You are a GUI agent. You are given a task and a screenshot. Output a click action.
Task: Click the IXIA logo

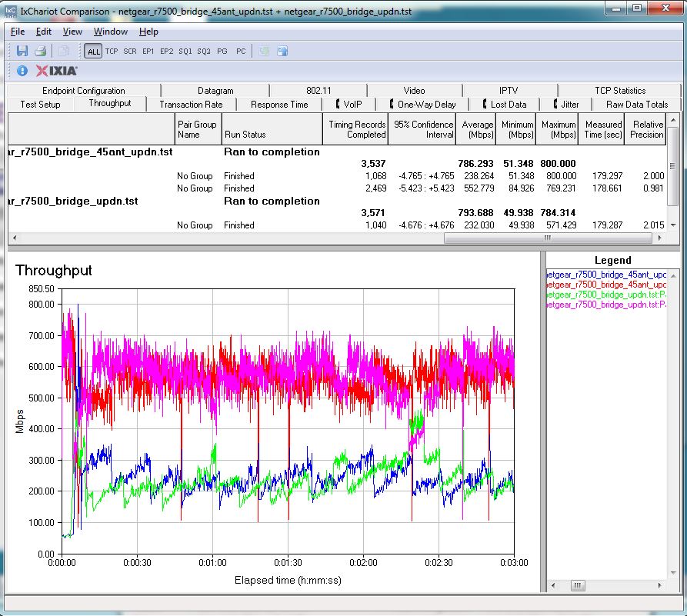pyautogui.click(x=56, y=71)
